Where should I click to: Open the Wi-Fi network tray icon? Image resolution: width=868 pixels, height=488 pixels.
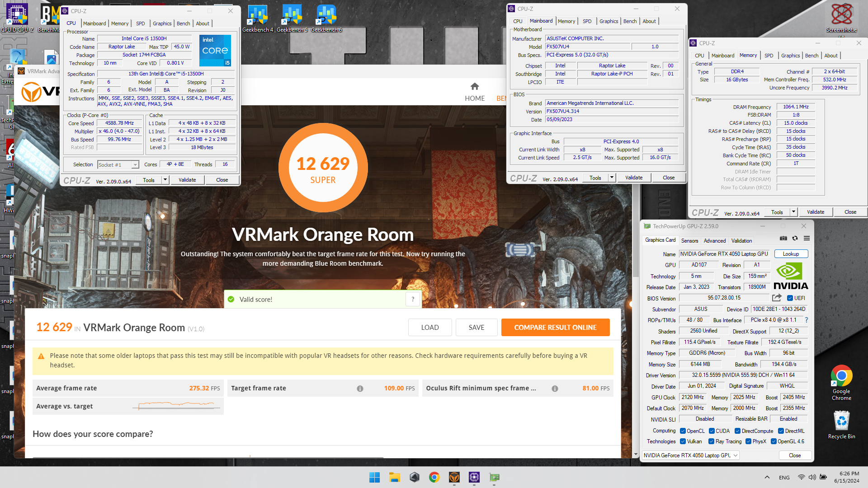click(x=801, y=477)
